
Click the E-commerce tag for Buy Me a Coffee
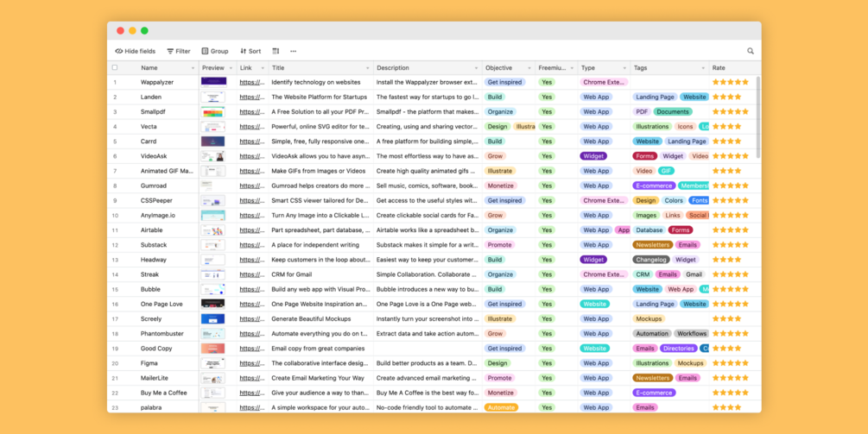pyautogui.click(x=655, y=393)
